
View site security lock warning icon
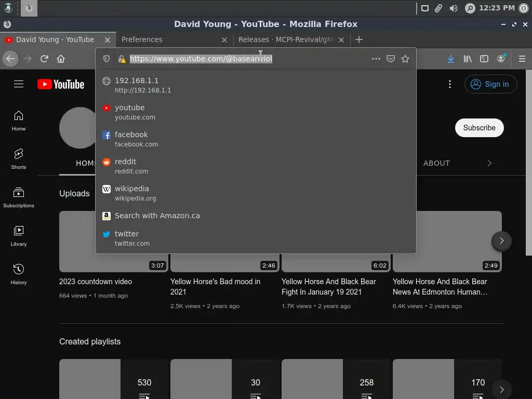coord(122,59)
